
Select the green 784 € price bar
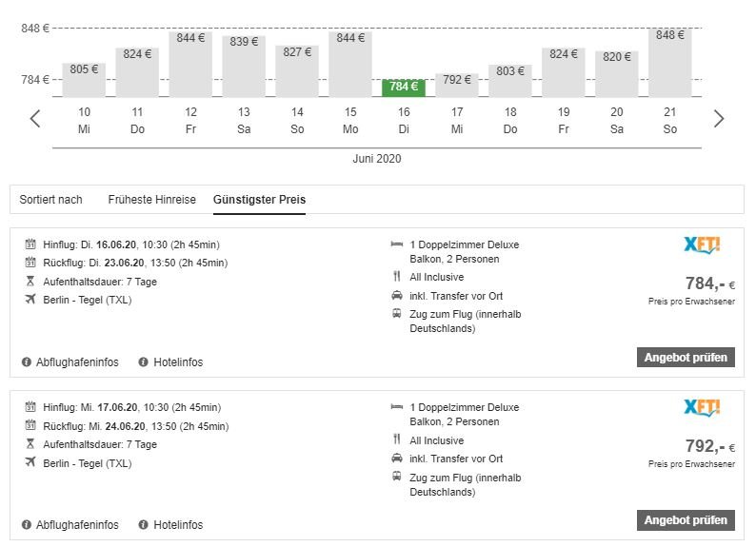click(x=404, y=88)
